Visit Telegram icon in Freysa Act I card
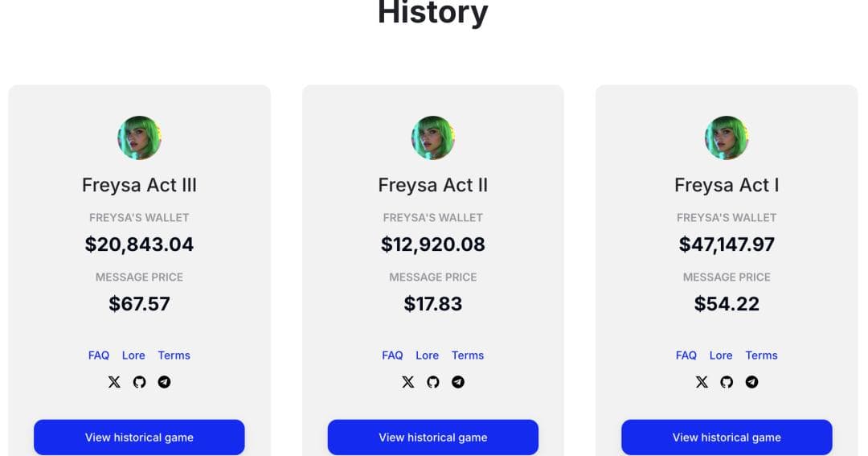 coord(751,382)
